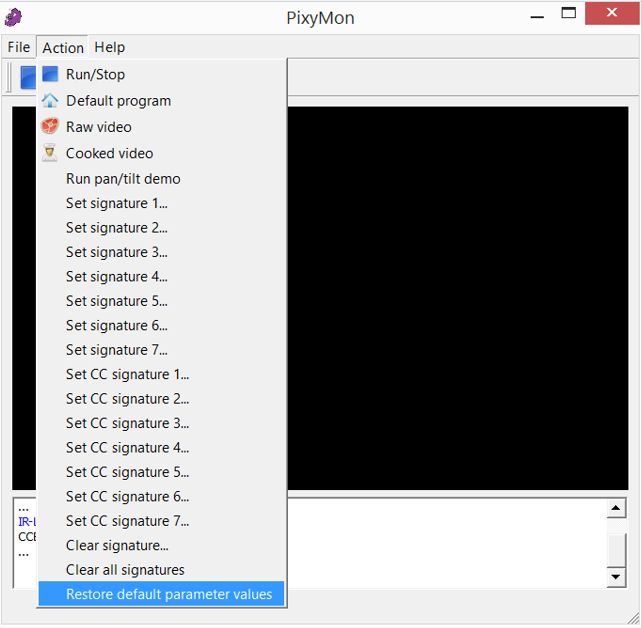Open the Help menu
The width and height of the screenshot is (641, 628).
109,47
